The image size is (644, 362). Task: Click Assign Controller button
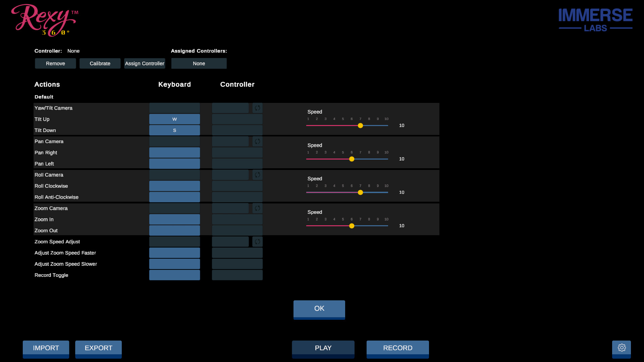pyautogui.click(x=145, y=63)
